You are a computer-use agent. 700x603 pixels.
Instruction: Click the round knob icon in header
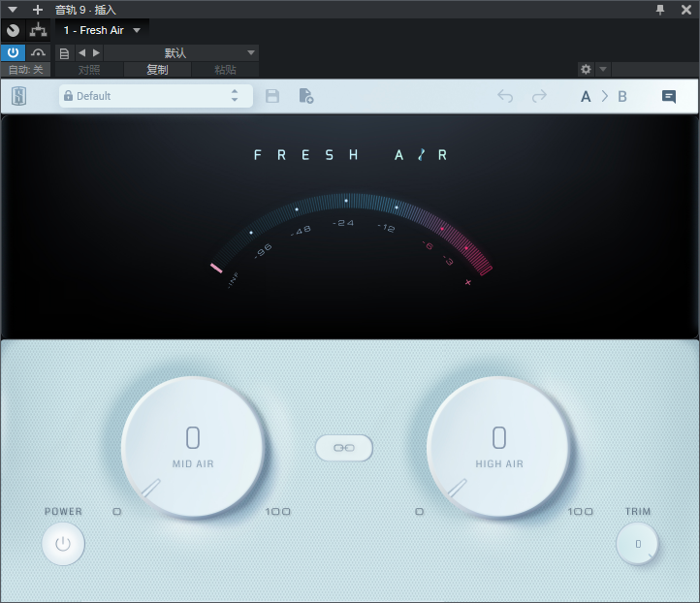click(14, 30)
